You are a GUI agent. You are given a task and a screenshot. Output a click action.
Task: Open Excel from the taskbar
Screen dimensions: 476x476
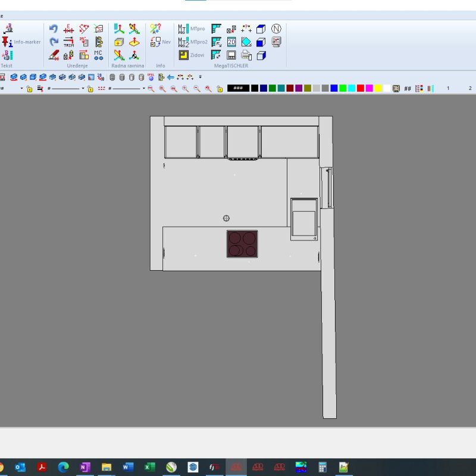(150, 467)
